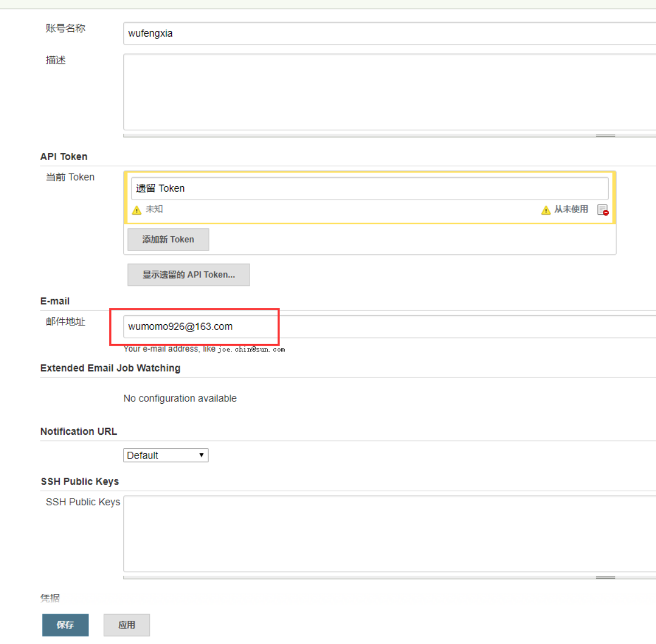This screenshot has width=656, height=644.
Task: Click the Extended Email Job Watching heading
Action: click(x=110, y=368)
